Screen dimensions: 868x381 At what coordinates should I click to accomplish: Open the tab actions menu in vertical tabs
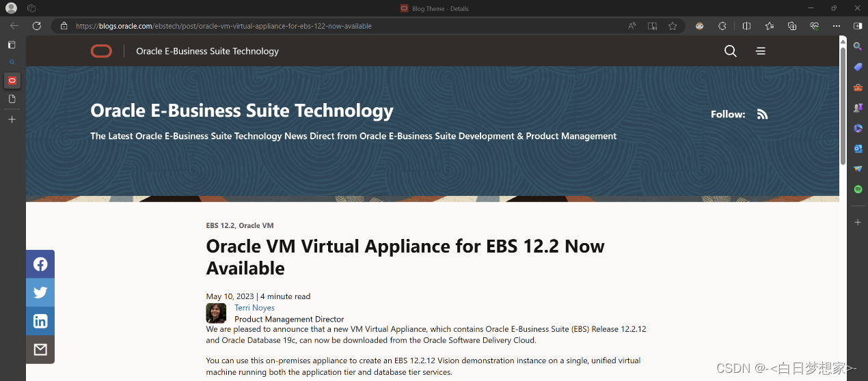(12, 45)
